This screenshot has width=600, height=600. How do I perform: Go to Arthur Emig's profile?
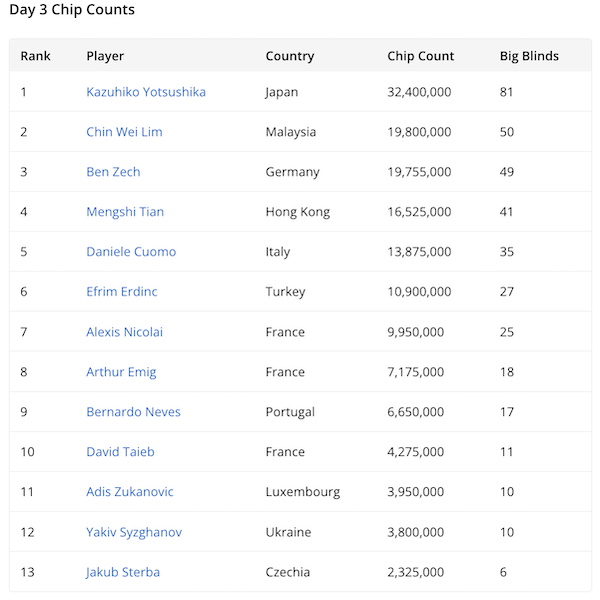coord(121,372)
